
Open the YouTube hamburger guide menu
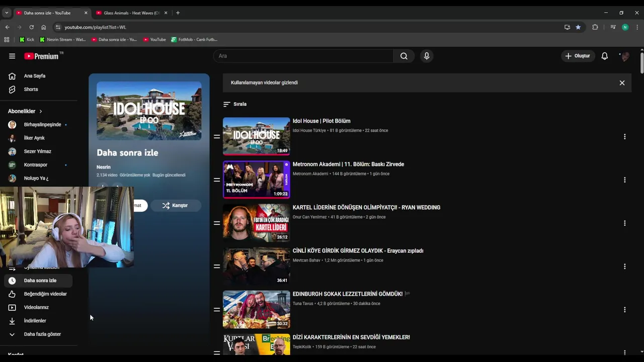click(x=12, y=56)
